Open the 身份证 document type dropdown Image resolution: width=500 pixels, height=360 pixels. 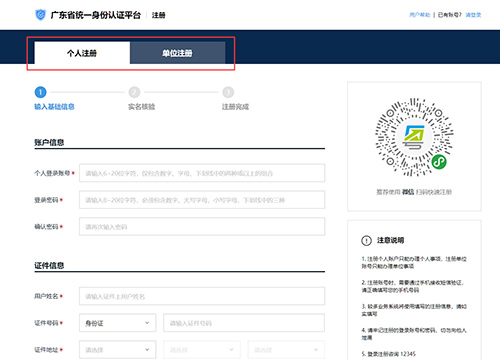pyautogui.click(x=117, y=323)
